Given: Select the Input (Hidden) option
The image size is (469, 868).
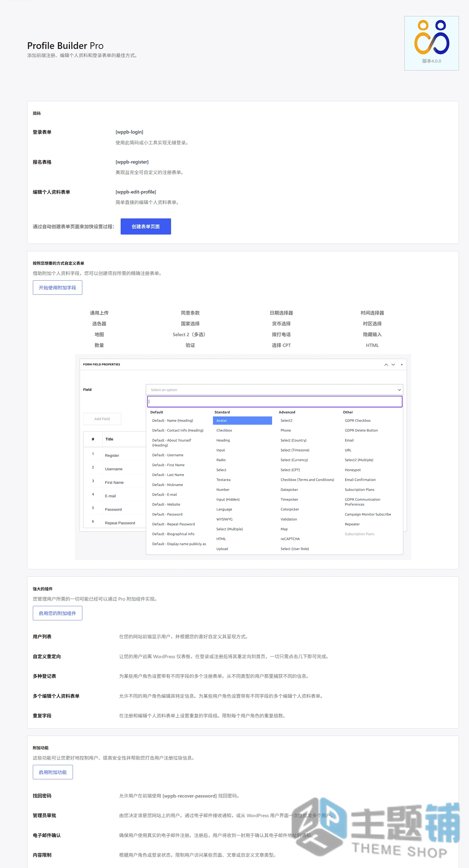Looking at the screenshot, I should click(x=228, y=499).
